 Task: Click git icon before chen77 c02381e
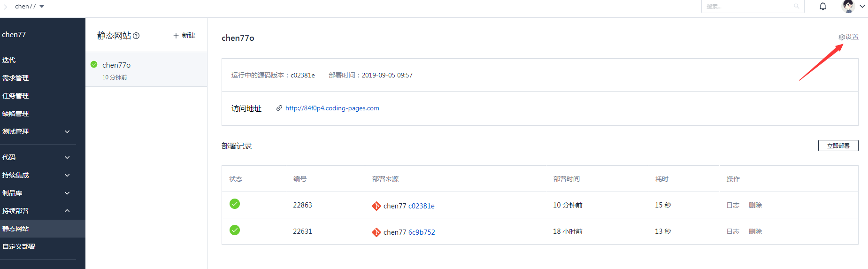click(376, 206)
